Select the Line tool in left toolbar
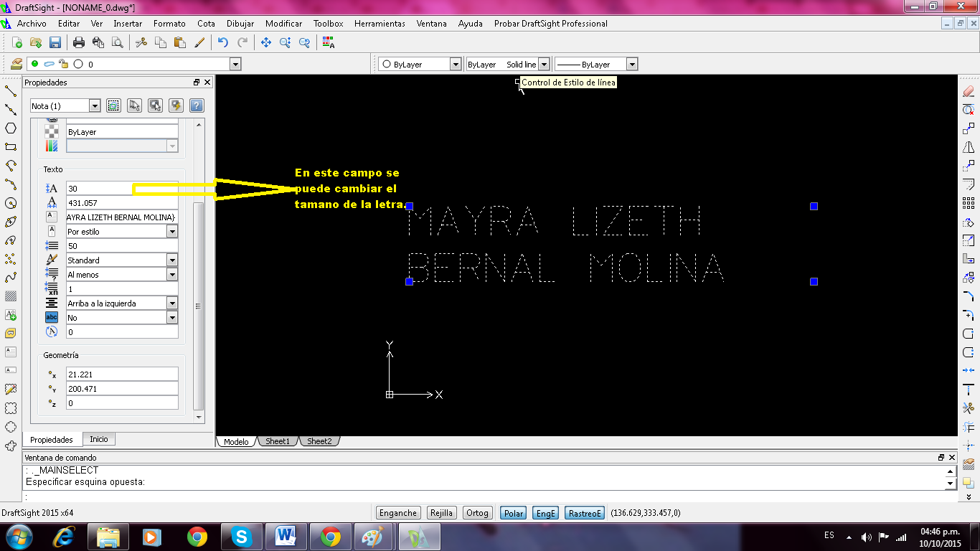980x551 pixels. 11,91
